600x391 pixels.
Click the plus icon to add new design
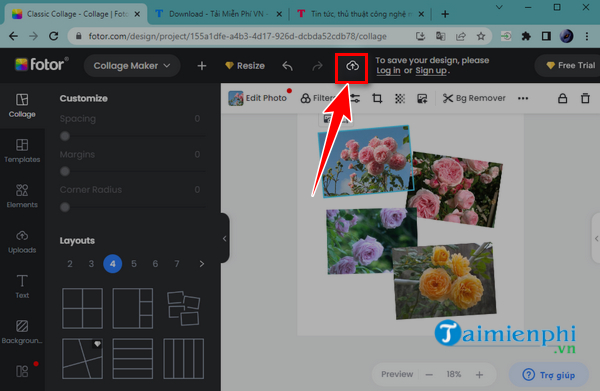pyautogui.click(x=202, y=66)
